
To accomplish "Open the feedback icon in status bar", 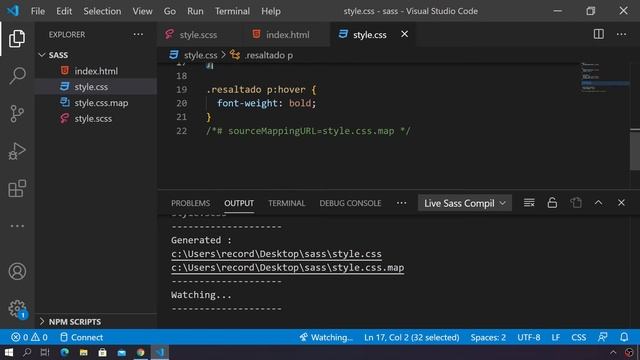I will 602,337.
